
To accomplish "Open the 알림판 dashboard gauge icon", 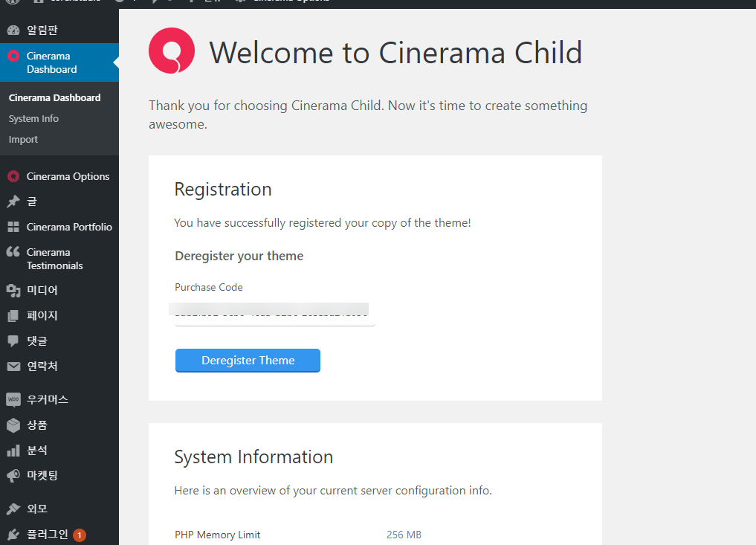I will point(13,30).
